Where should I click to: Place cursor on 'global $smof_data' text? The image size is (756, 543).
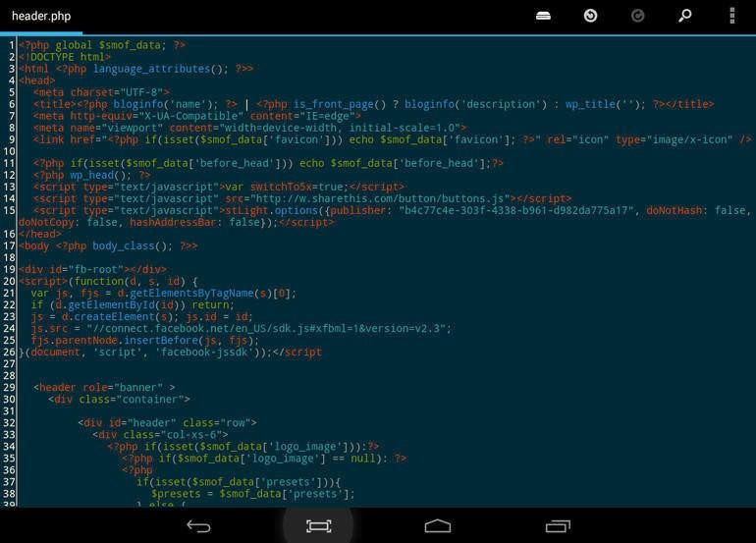pos(108,45)
